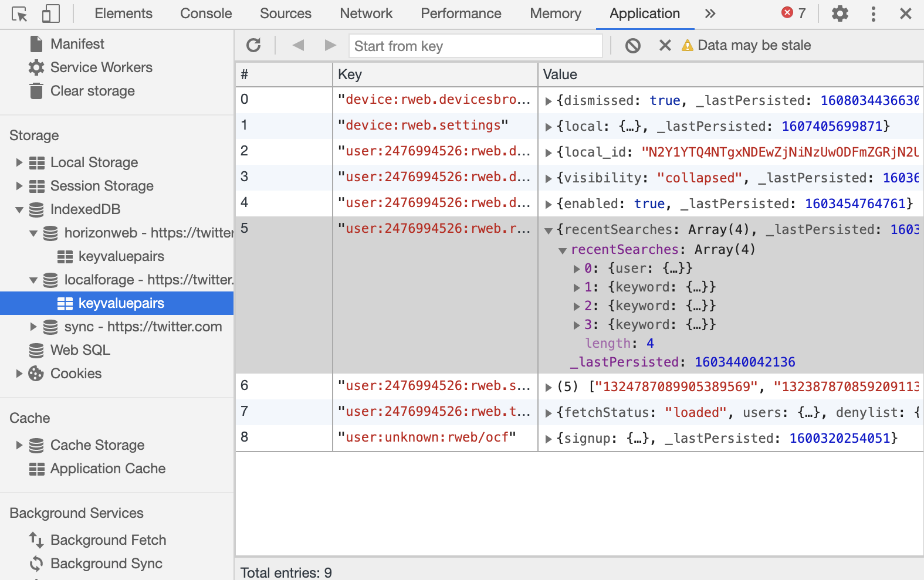
Task: Switch to the Sources tab
Action: click(286, 13)
